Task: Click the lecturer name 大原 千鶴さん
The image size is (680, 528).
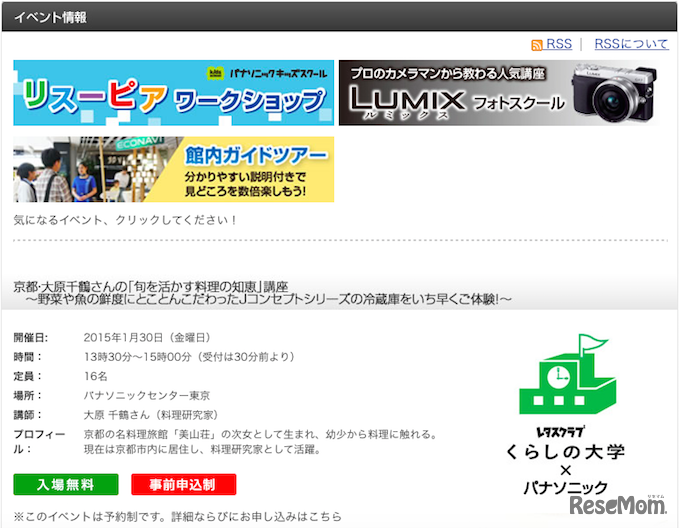Action: tap(116, 415)
